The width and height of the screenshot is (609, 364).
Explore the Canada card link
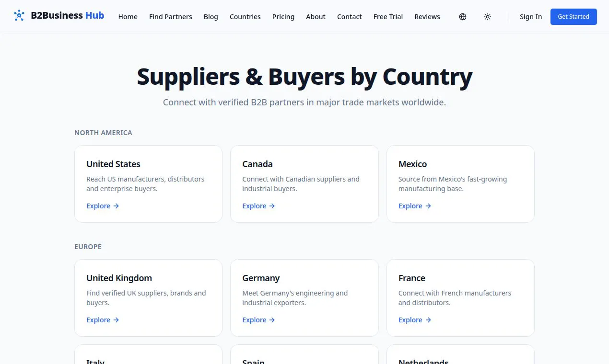coord(259,206)
